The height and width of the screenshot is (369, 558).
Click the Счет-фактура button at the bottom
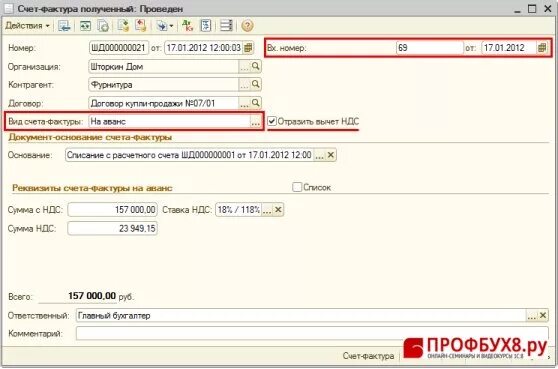368,356
